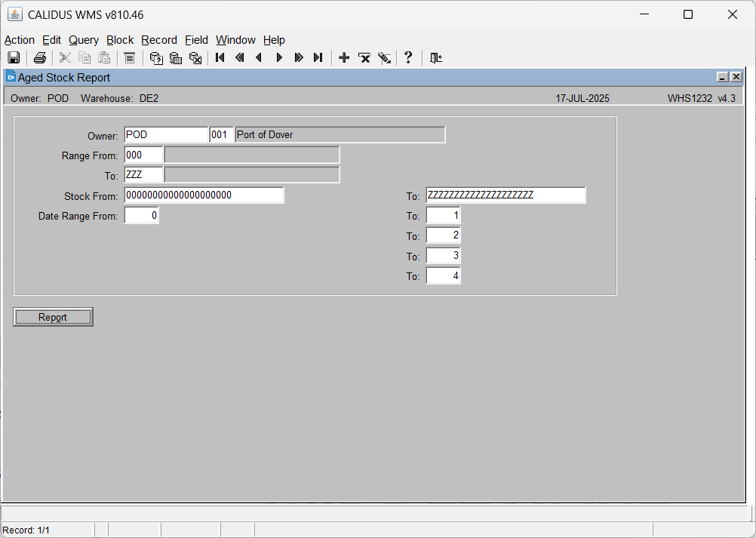Insert a new record with plus icon
Image resolution: width=756 pixels, height=538 pixels.
(344, 58)
